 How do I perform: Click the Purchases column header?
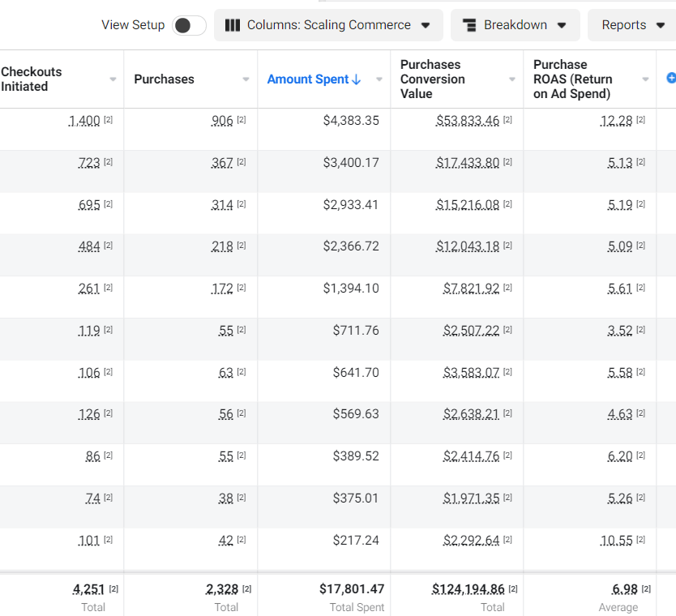point(165,79)
